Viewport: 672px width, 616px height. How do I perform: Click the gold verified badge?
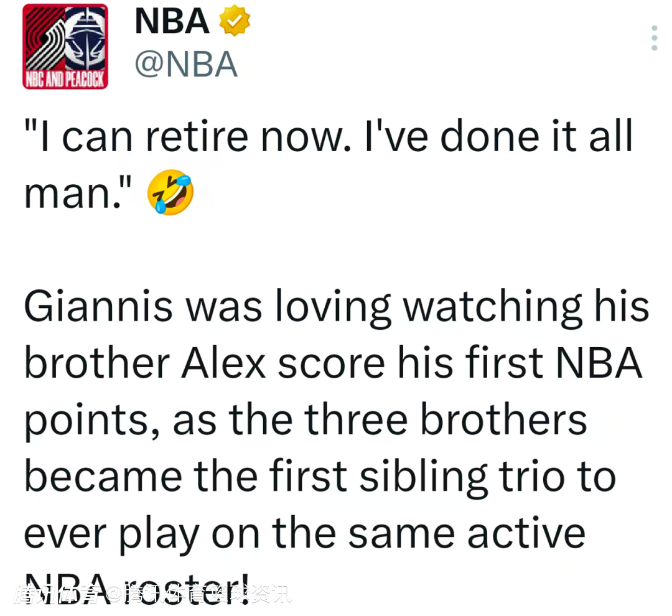[235, 21]
